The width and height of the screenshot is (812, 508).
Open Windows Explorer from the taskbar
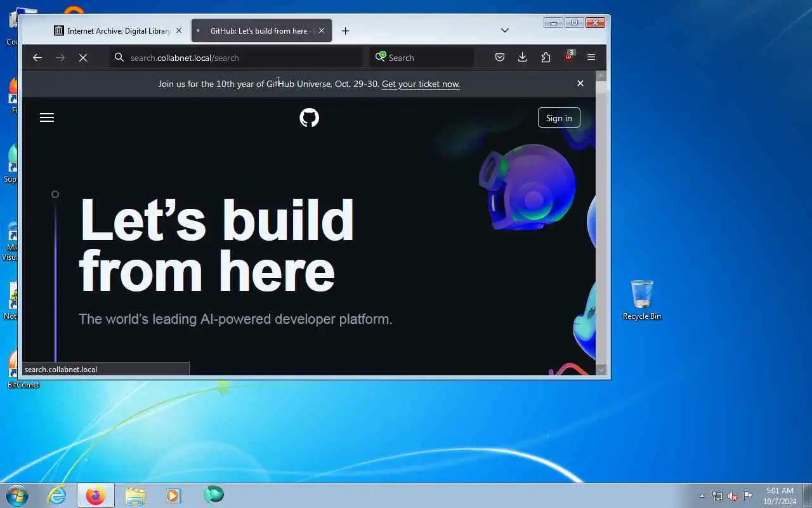(134, 495)
